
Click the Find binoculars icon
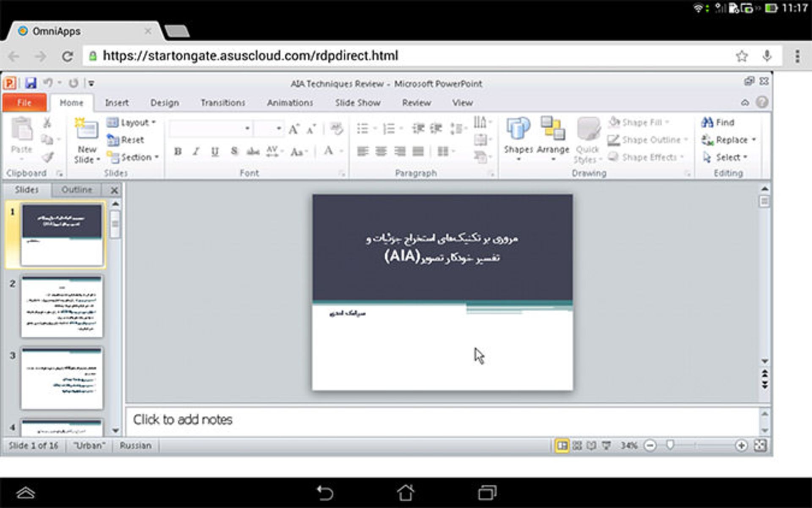click(707, 122)
